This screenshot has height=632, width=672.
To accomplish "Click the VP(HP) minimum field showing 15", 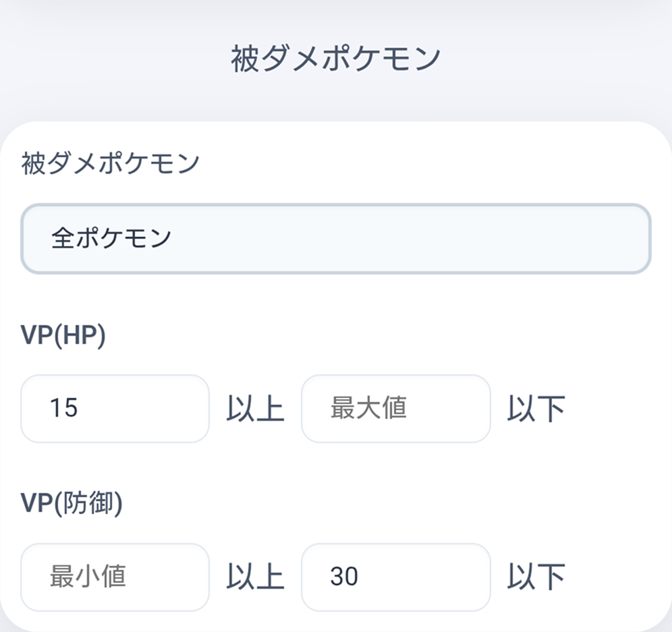I will [115, 409].
